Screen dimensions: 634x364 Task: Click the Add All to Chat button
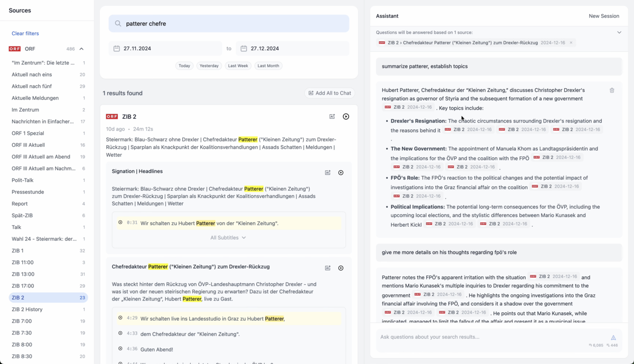(330, 93)
